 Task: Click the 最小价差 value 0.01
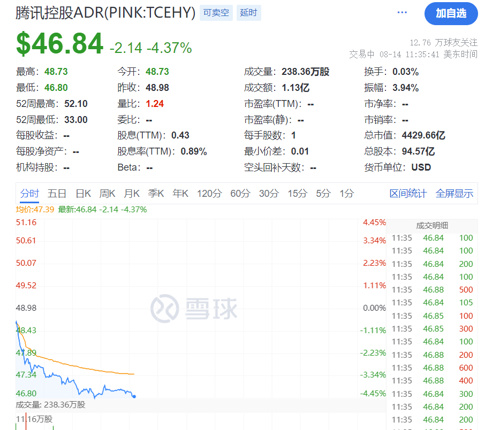(300, 151)
